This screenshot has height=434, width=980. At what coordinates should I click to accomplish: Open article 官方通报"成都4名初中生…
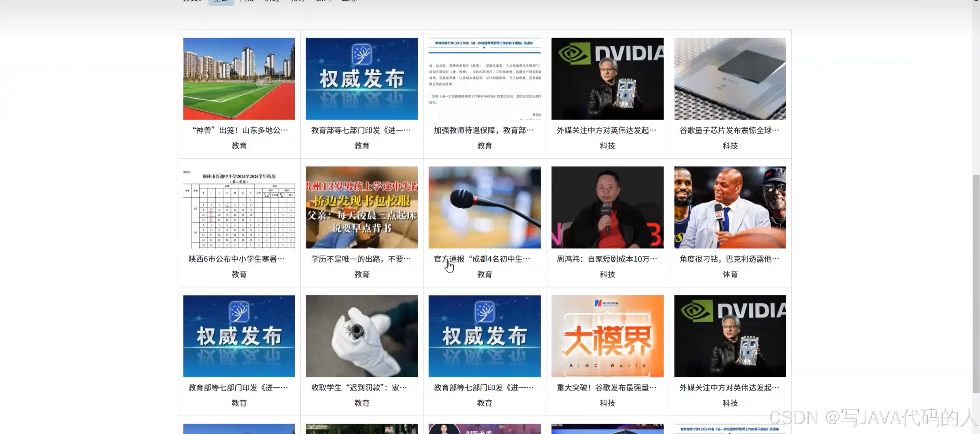pos(482,259)
